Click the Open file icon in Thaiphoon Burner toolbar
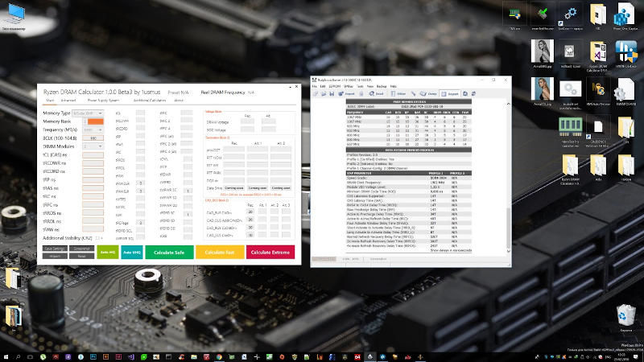Image resolution: width=644 pixels, height=362 pixels. tap(324, 94)
